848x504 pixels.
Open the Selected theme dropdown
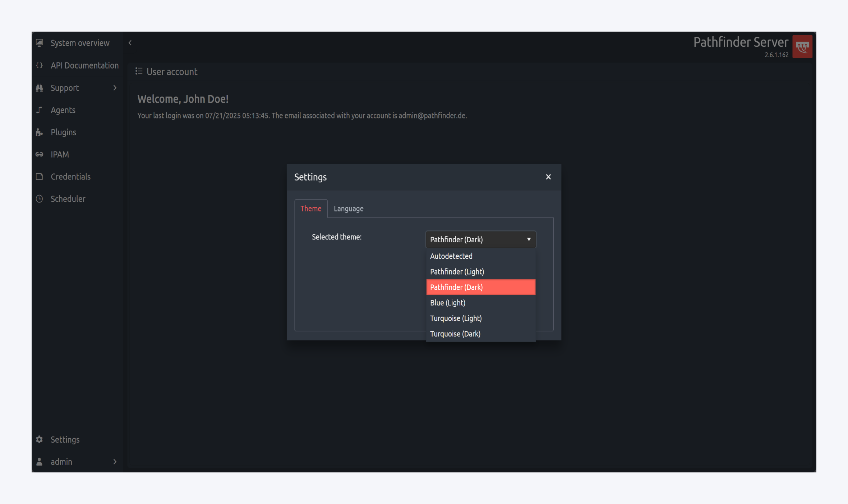click(x=480, y=239)
